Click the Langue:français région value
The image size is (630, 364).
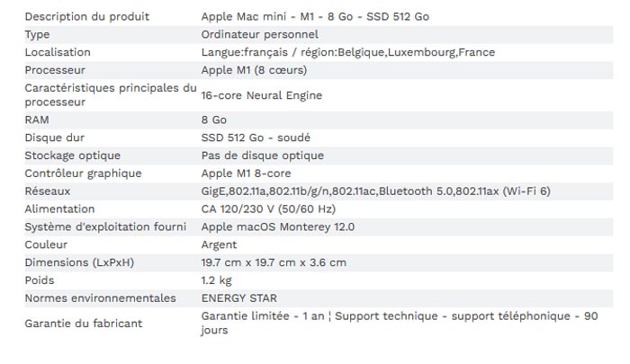click(348, 52)
